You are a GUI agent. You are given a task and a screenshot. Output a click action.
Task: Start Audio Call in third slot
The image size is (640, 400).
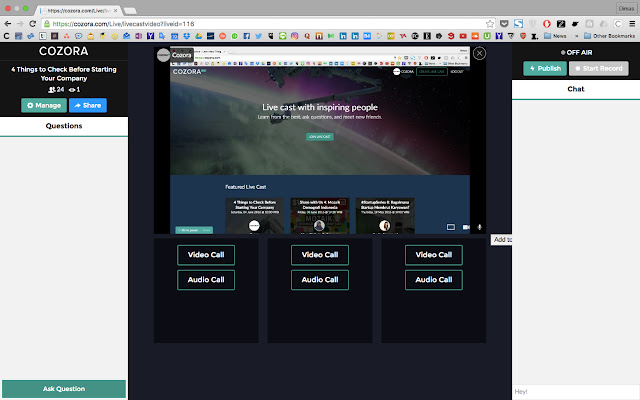pos(434,280)
